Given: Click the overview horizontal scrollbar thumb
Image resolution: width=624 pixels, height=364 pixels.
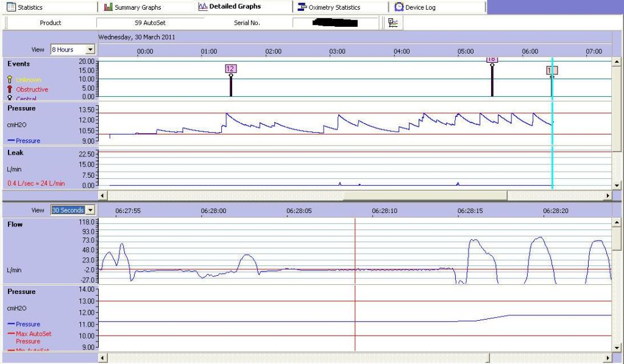Looking at the screenshot, I should click(425, 195).
